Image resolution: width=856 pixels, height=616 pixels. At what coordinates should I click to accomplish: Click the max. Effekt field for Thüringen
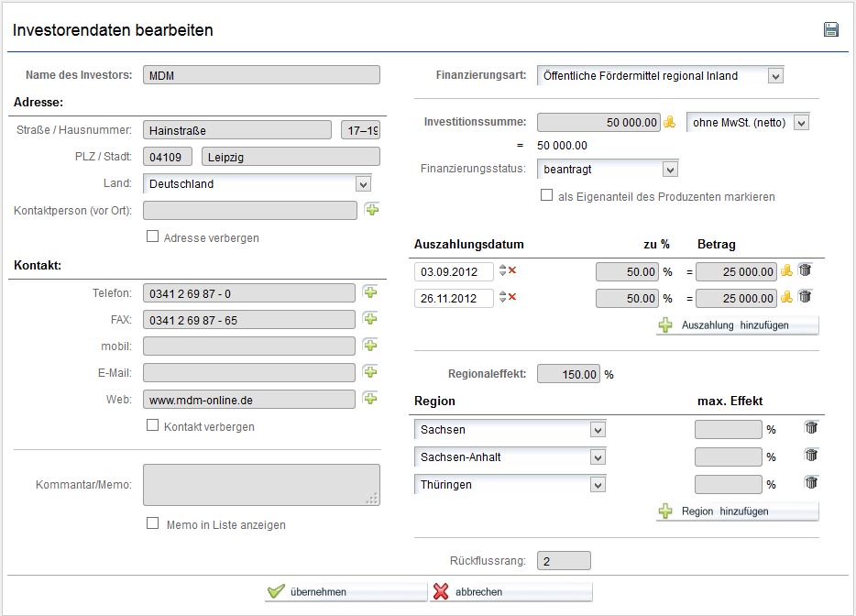[729, 484]
